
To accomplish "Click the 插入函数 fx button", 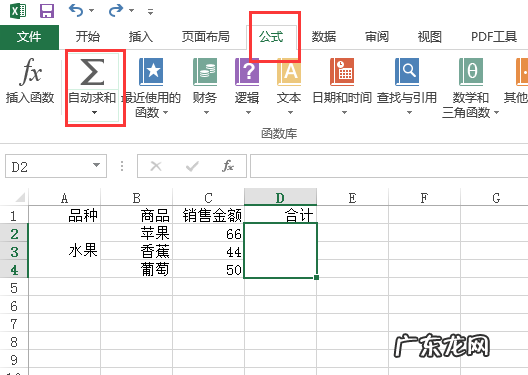I will click(30, 81).
